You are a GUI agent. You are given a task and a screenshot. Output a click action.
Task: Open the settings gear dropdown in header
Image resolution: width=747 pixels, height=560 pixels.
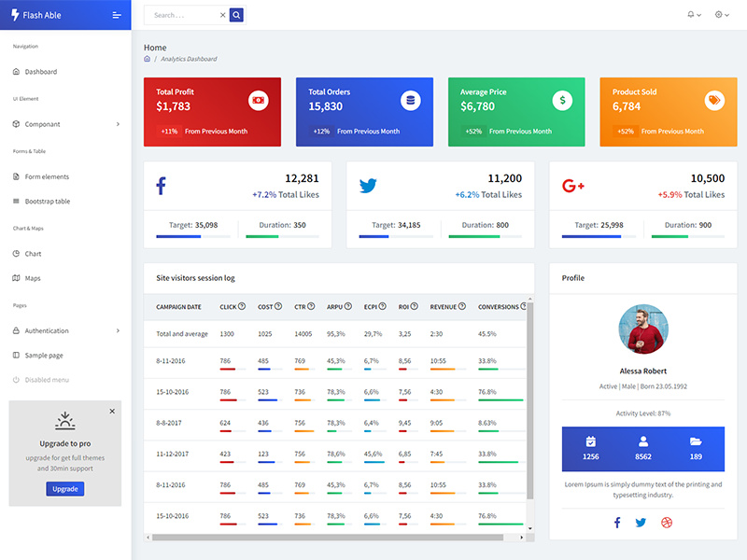tap(717, 15)
